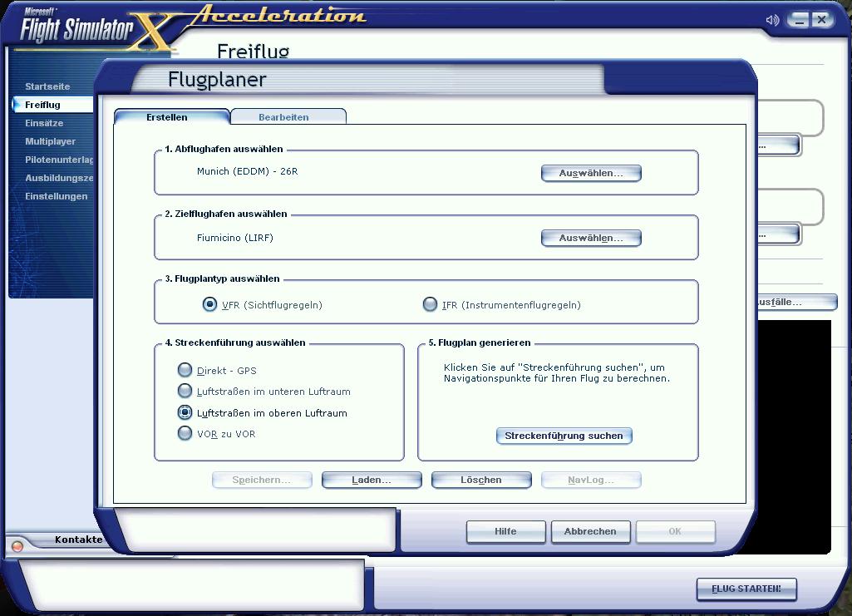Choose Luftstraßen im unteren Luftraum routing

click(x=185, y=391)
